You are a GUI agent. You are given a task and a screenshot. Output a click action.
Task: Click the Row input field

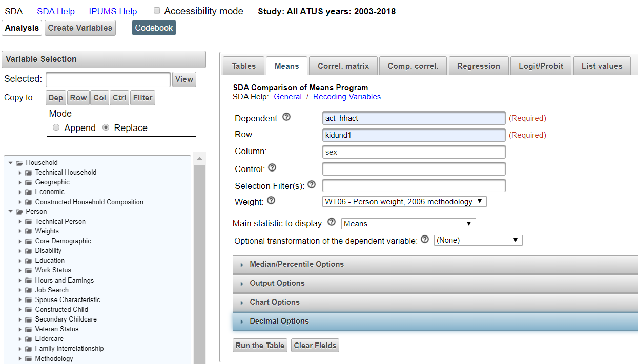[414, 135]
